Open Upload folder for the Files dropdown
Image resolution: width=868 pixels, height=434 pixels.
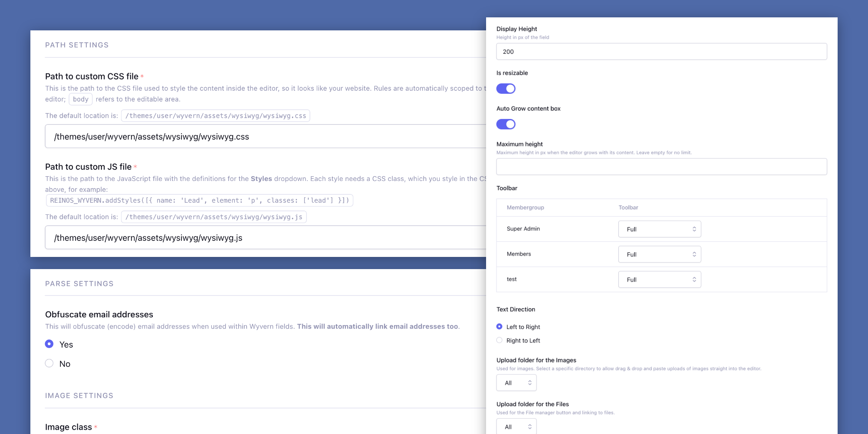click(516, 427)
